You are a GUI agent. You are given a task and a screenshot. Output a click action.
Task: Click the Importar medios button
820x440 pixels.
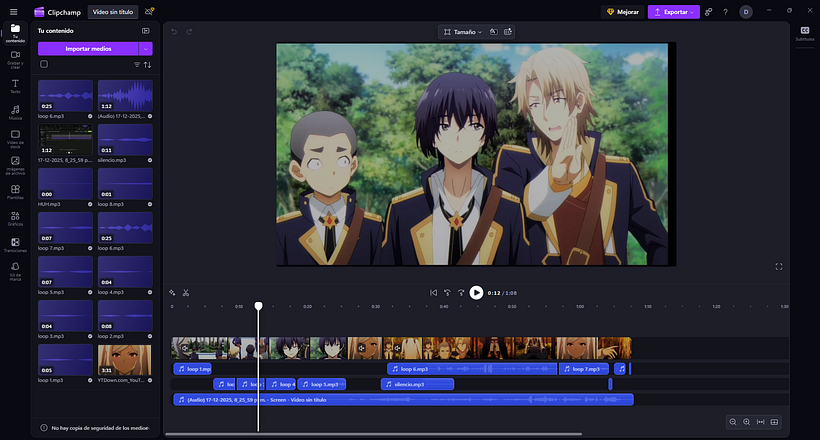(x=88, y=48)
